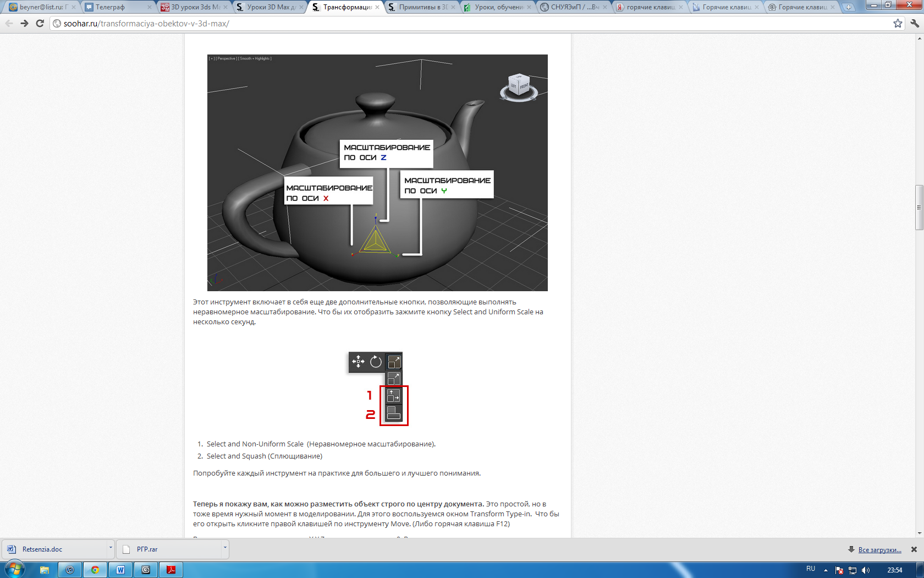Switch to the СНУЯЭиП tab
This screenshot has height=578, width=924.
(573, 7)
